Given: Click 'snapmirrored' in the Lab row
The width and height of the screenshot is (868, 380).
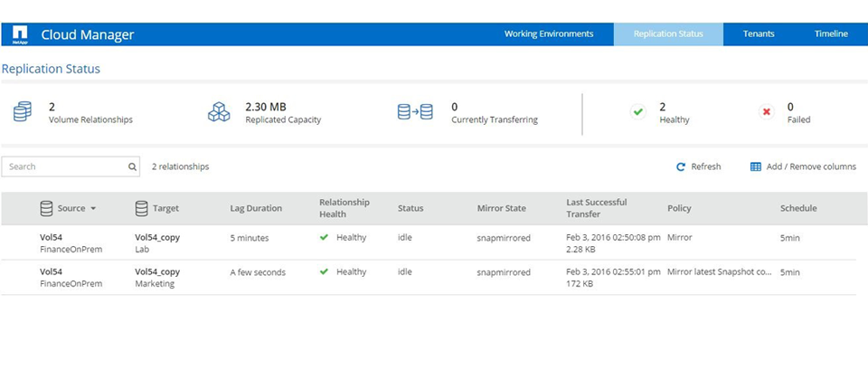Looking at the screenshot, I should tap(504, 238).
